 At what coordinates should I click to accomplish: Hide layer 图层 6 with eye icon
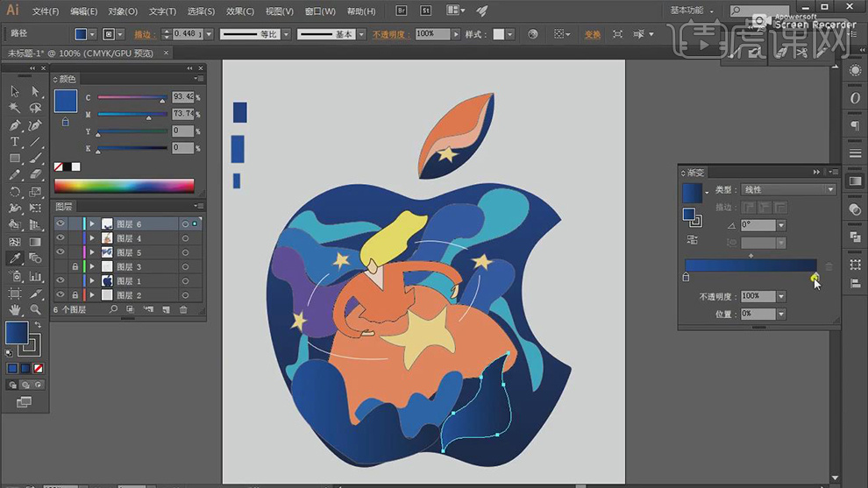click(x=60, y=223)
